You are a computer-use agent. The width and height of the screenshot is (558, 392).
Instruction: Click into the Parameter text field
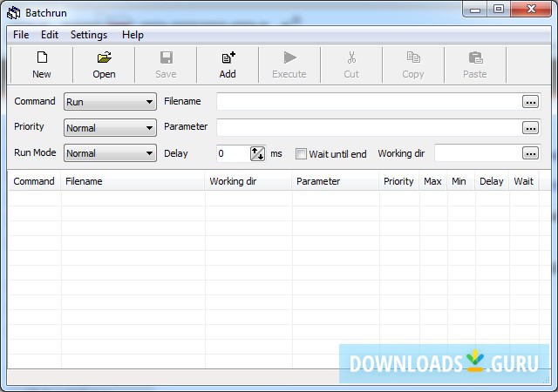(x=369, y=128)
